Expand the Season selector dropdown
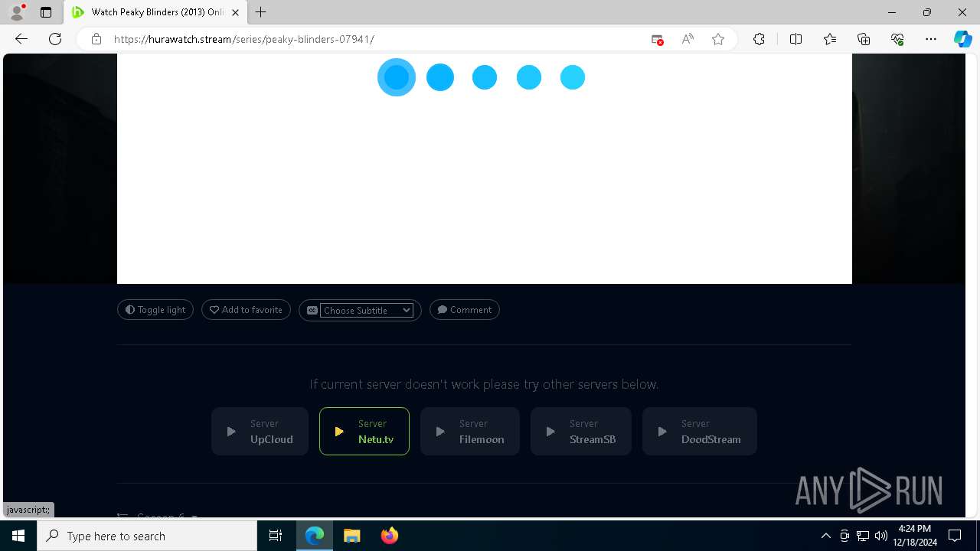Image resolution: width=980 pixels, height=551 pixels. click(x=158, y=516)
